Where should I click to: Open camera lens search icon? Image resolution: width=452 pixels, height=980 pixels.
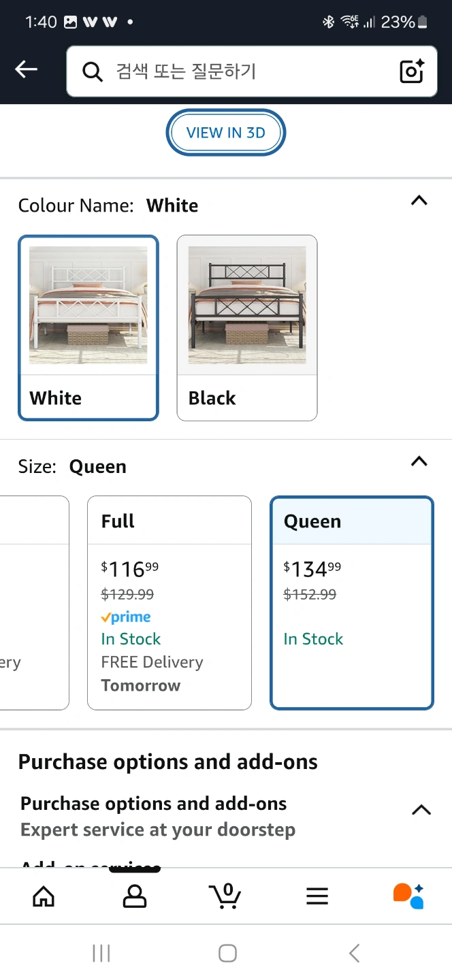tap(412, 71)
